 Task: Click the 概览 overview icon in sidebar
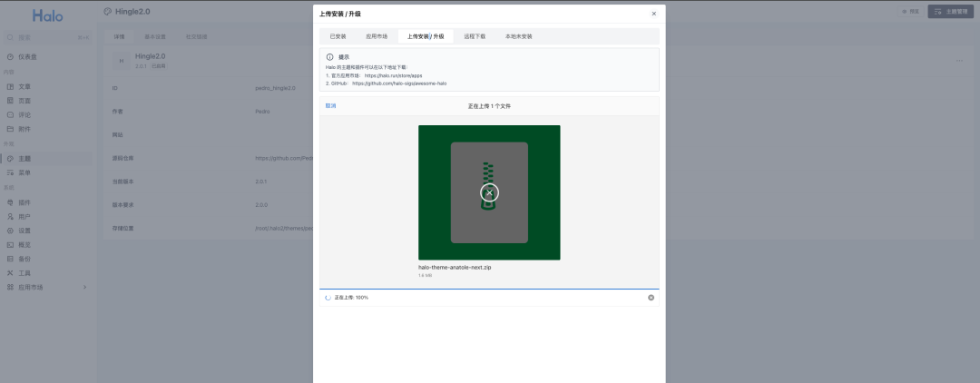pyautogui.click(x=10, y=245)
